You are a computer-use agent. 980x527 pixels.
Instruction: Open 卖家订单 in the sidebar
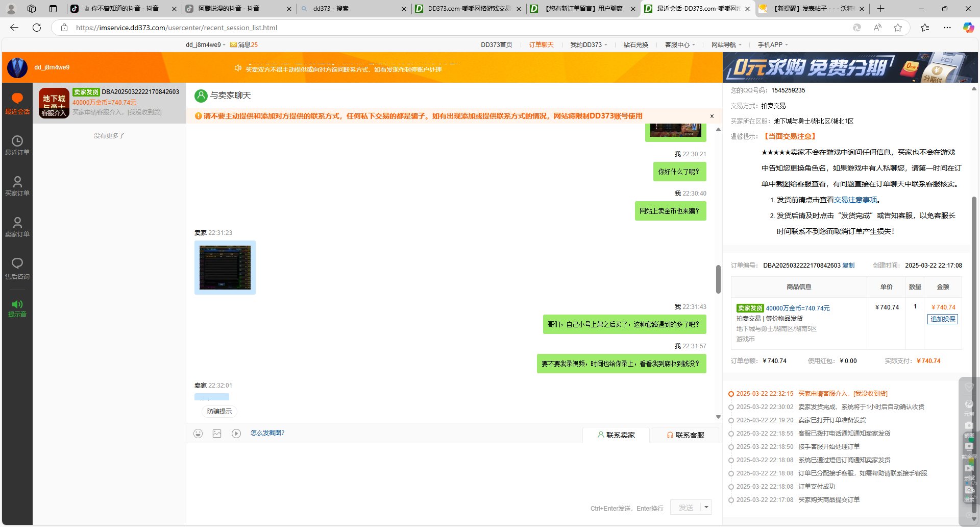click(17, 227)
